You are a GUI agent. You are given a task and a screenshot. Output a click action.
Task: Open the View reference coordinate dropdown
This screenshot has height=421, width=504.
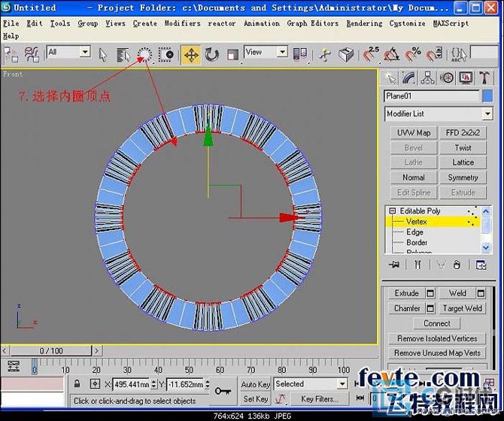pyautogui.click(x=266, y=52)
